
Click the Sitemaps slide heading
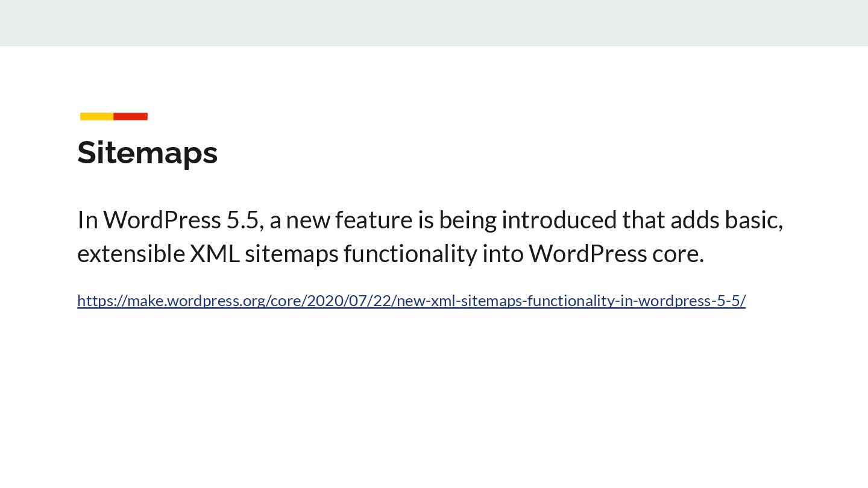(x=148, y=152)
